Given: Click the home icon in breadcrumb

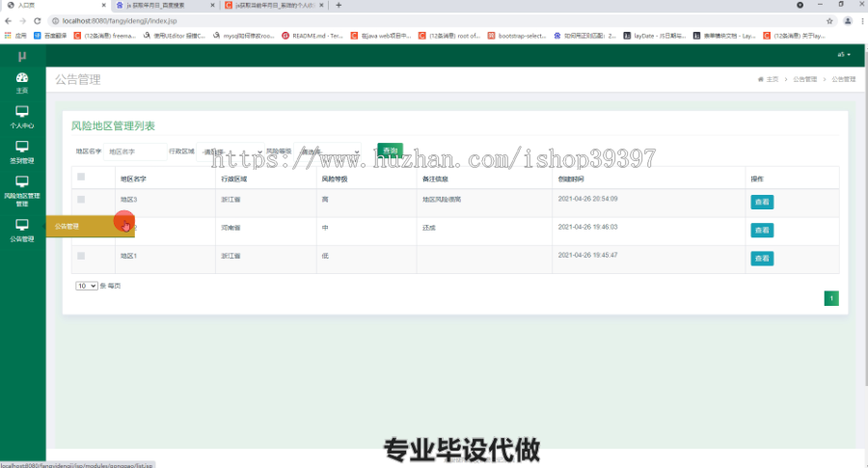Looking at the screenshot, I should [761, 79].
